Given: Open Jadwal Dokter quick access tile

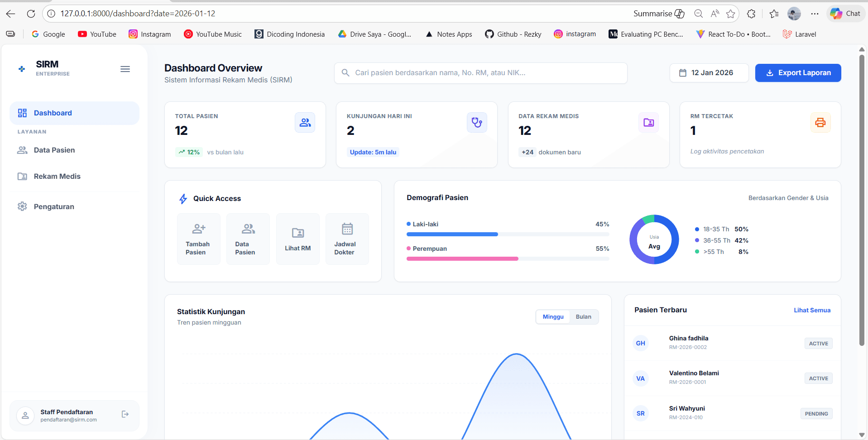Looking at the screenshot, I should pos(347,239).
